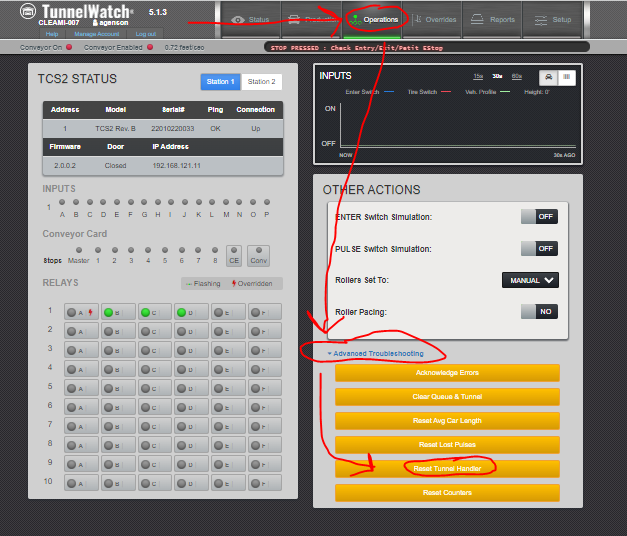Select the 15s graph time range
Viewport: 627px width, 536px height.
coord(479,77)
